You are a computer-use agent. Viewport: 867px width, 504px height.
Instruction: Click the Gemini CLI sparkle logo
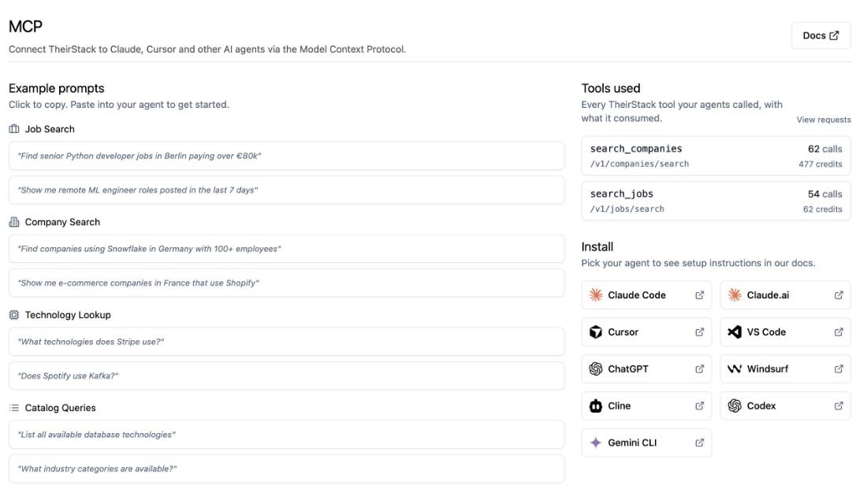(596, 443)
